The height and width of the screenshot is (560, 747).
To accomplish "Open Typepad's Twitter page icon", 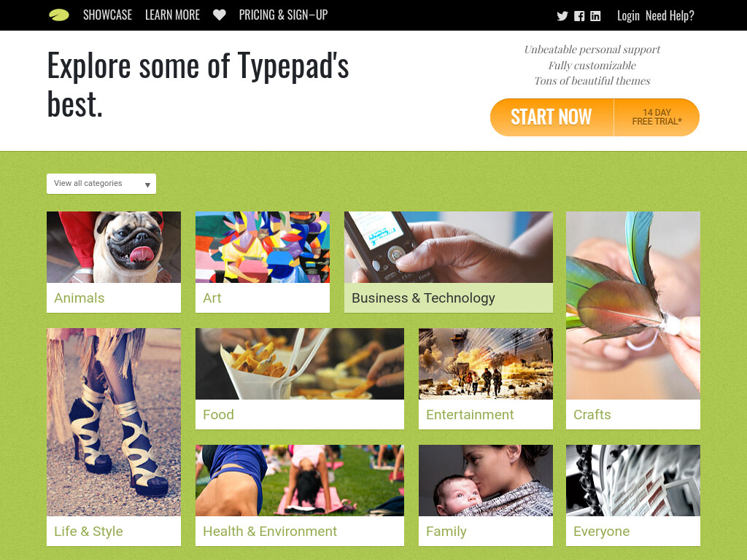I will pos(562,16).
